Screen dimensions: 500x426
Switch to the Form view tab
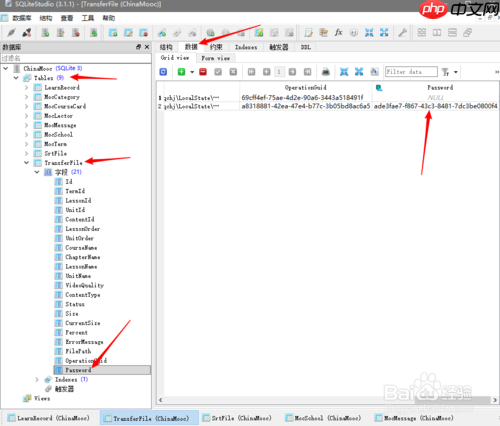point(216,58)
